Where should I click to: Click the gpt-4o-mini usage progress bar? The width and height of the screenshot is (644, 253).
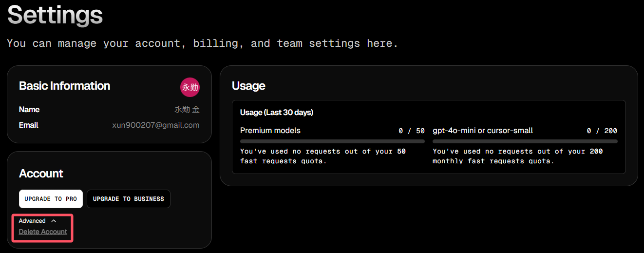click(525, 141)
